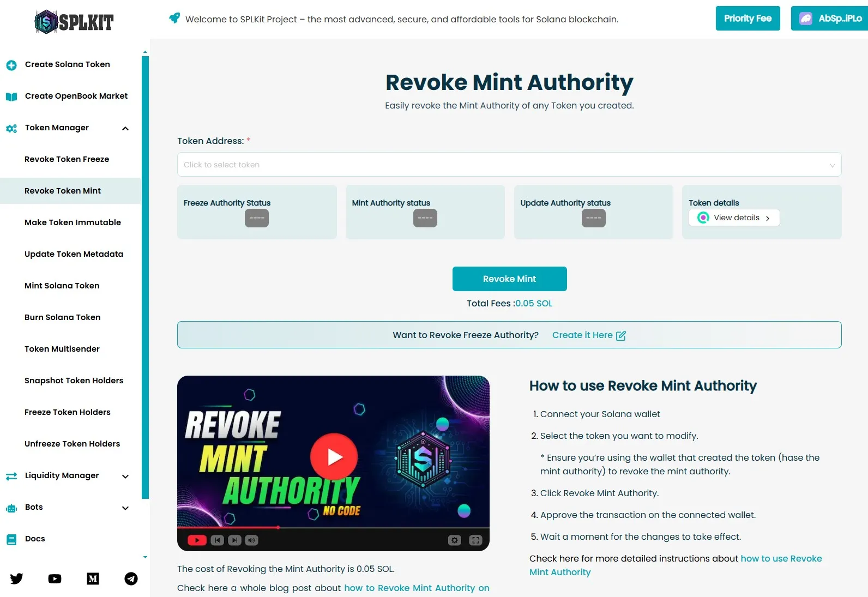This screenshot has height=597, width=868.
Task: Click the SPLKit logo
Action: [x=74, y=22]
